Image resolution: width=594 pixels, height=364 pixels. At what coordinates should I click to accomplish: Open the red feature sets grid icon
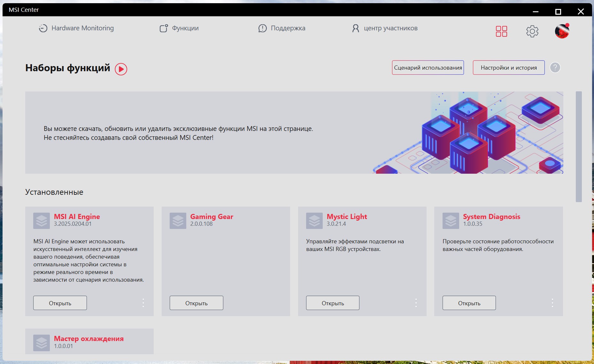[501, 31]
